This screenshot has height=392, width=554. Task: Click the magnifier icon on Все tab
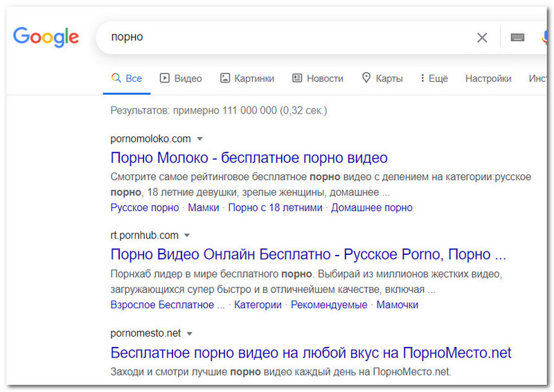[x=116, y=78]
